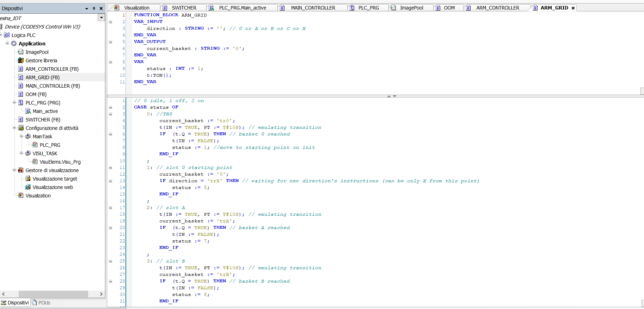Collapse the '3: // slot B' code block
Image resolution: width=644 pixels, height=309 pixels.
click(110, 261)
